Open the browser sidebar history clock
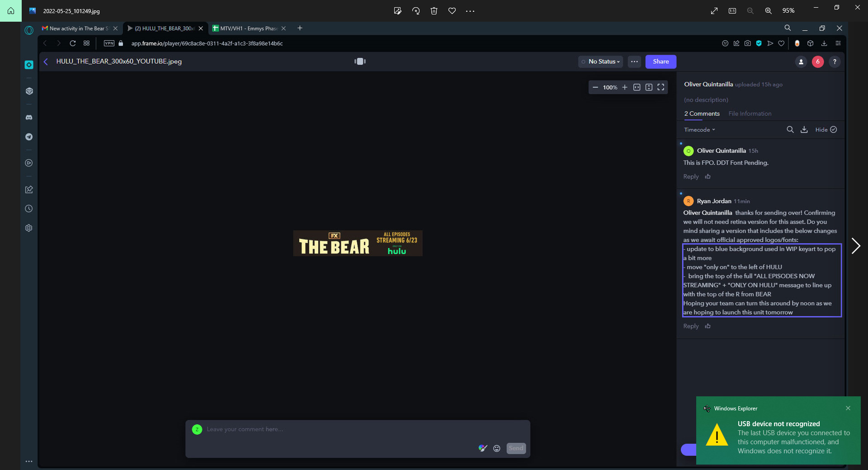868x470 pixels. (x=29, y=209)
